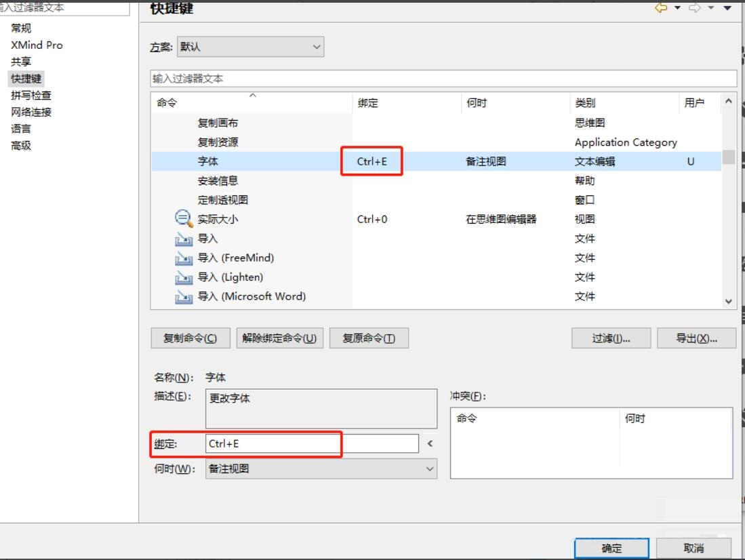Screen dimensions: 745x560
Task: Click the 在思维图编辑器 cell
Action: coord(501,219)
